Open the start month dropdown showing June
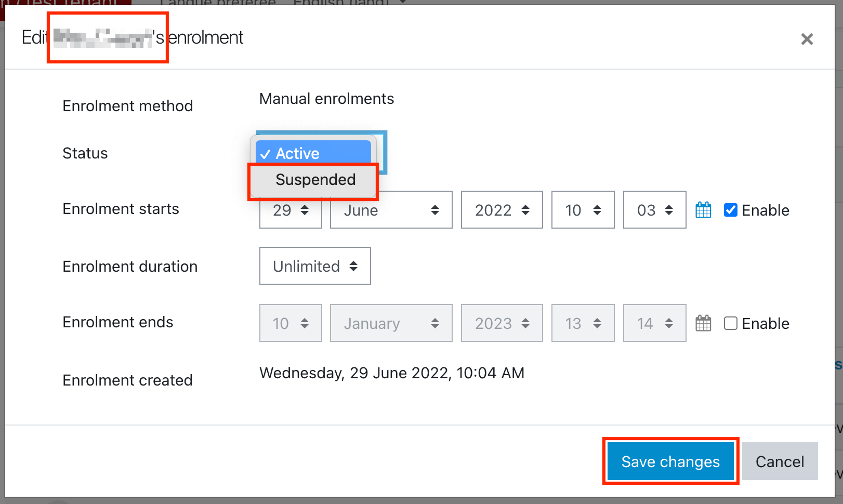 pyautogui.click(x=391, y=210)
